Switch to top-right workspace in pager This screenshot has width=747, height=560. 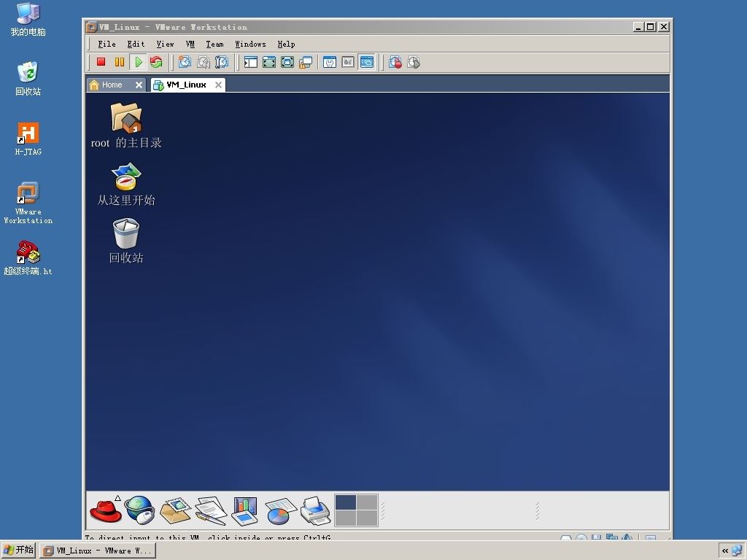pyautogui.click(x=367, y=502)
